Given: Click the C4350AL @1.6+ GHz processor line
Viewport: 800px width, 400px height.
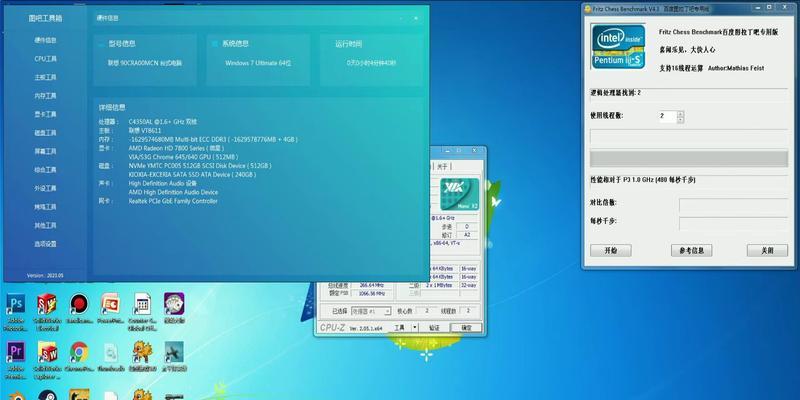Looking at the screenshot, I should 163,122.
